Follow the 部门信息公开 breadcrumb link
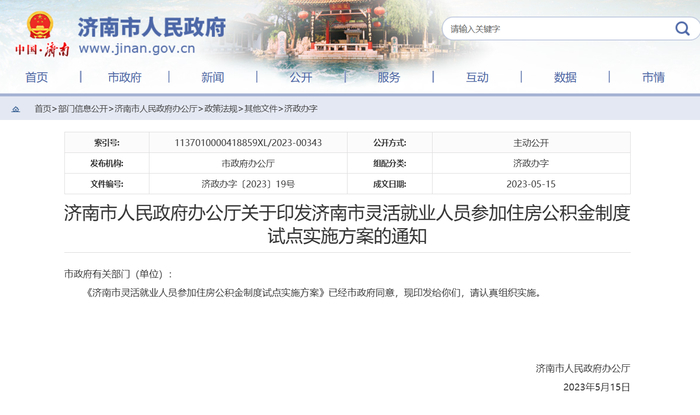Viewport: 700px width, 415px height. [83, 108]
